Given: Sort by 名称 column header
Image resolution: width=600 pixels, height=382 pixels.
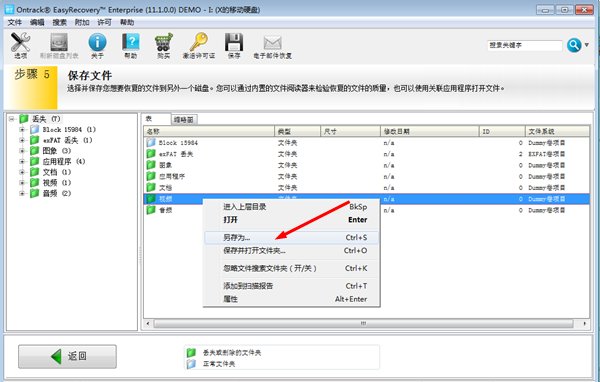Looking at the screenshot, I should pyautogui.click(x=209, y=131).
